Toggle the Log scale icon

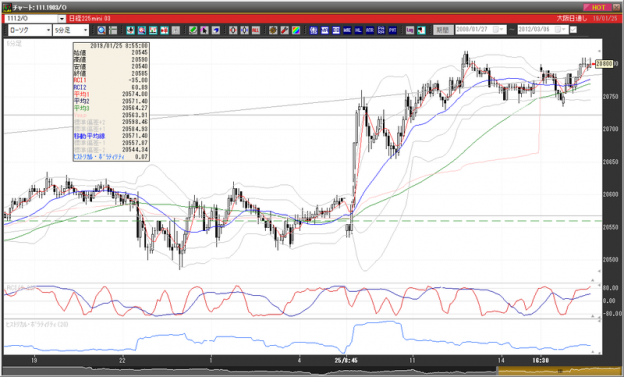coord(410,30)
